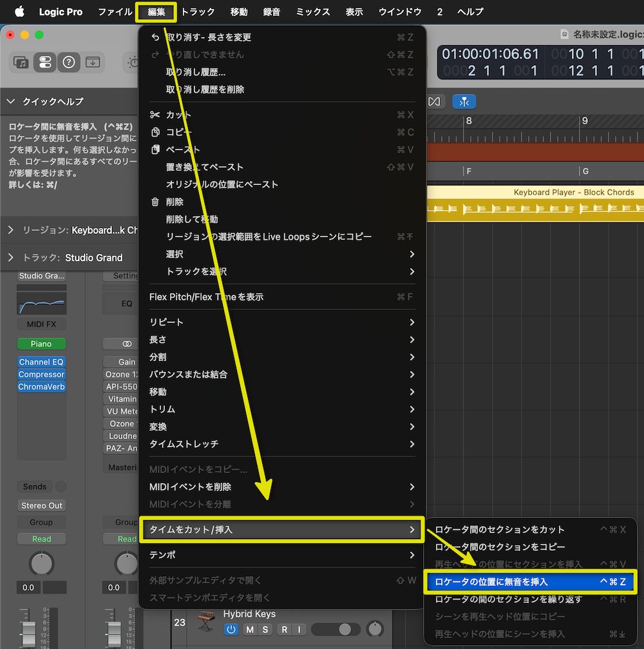Image resolution: width=644 pixels, height=649 pixels.
Task: Click the 01:00:01:06.61 time display
Action: pyautogui.click(x=490, y=53)
